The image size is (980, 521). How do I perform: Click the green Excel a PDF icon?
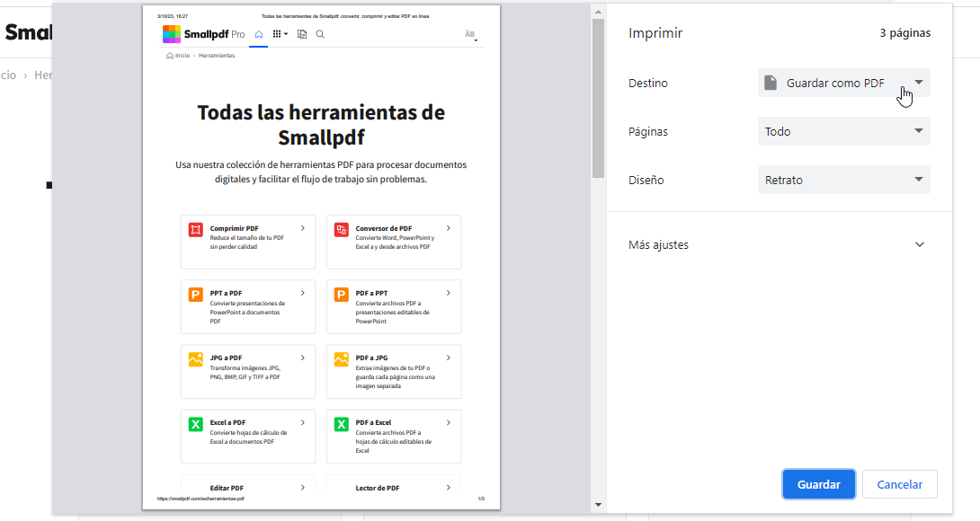tap(195, 423)
